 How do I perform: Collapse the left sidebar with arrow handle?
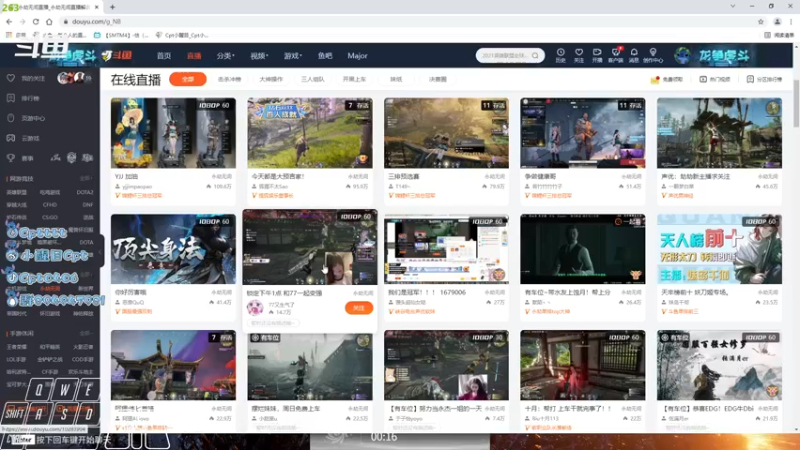[x=101, y=252]
